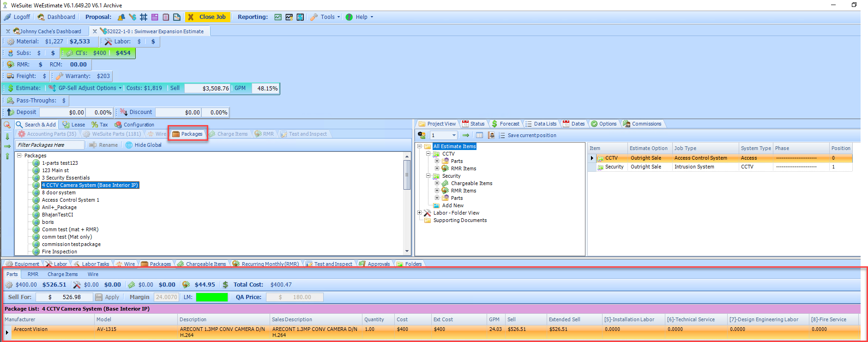Close the Swimwear Expansion Estimate tab
The height and width of the screenshot is (342, 868).
click(95, 31)
